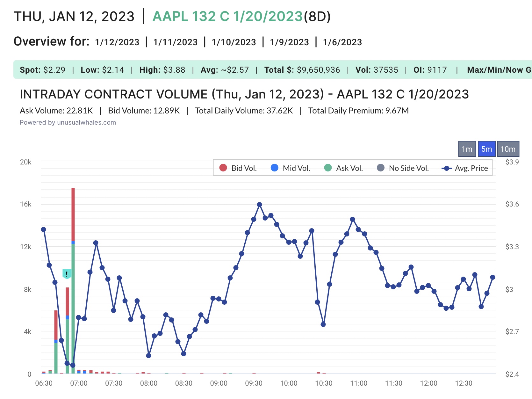
Task: Click Total Daily Volume: 37.62K text
Action: point(244,111)
